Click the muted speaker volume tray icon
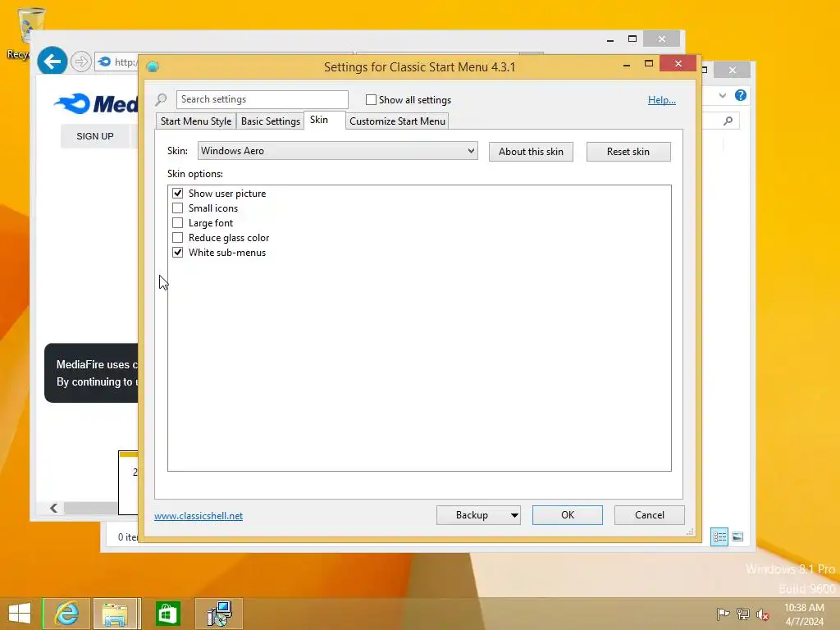Image resolution: width=840 pixels, height=630 pixels. click(763, 614)
